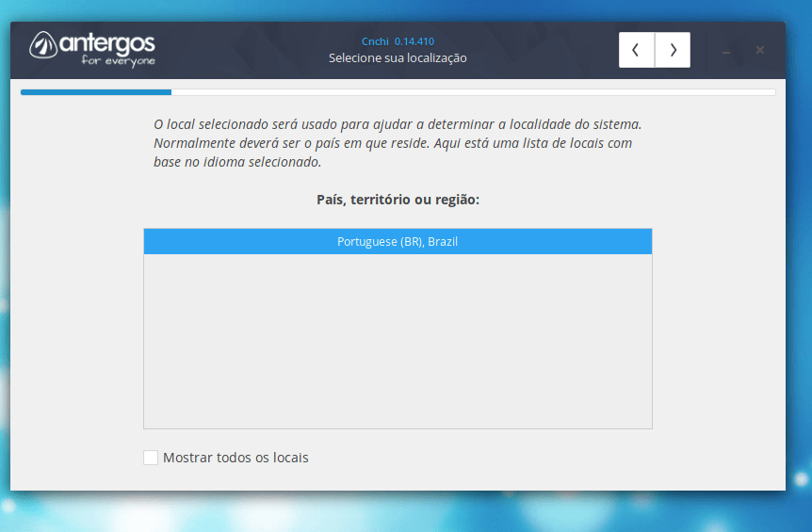Image resolution: width=812 pixels, height=532 pixels.
Task: Select Portuguese (BR), Brazil in the list
Action: (398, 242)
